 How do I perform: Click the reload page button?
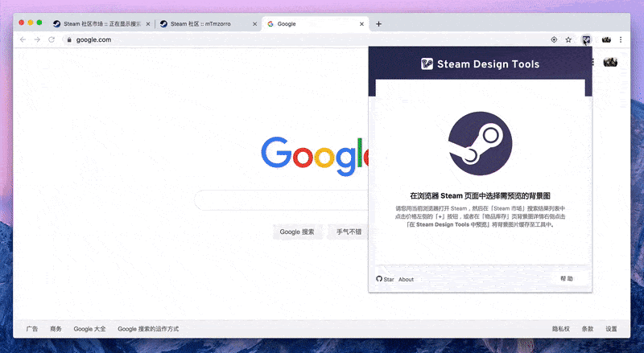click(52, 39)
